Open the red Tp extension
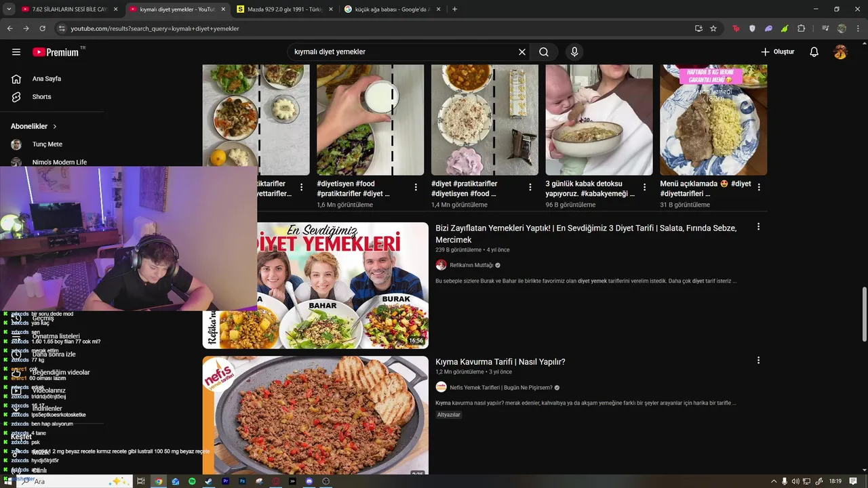This screenshot has height=488, width=868. [736, 28]
